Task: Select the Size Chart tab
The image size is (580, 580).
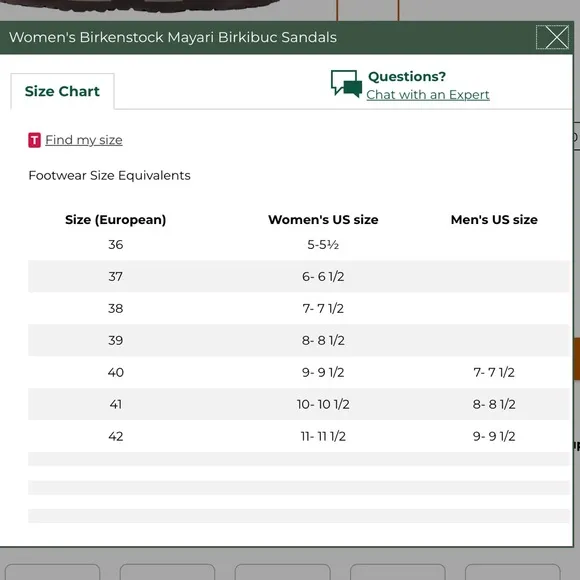Action: coord(62,91)
